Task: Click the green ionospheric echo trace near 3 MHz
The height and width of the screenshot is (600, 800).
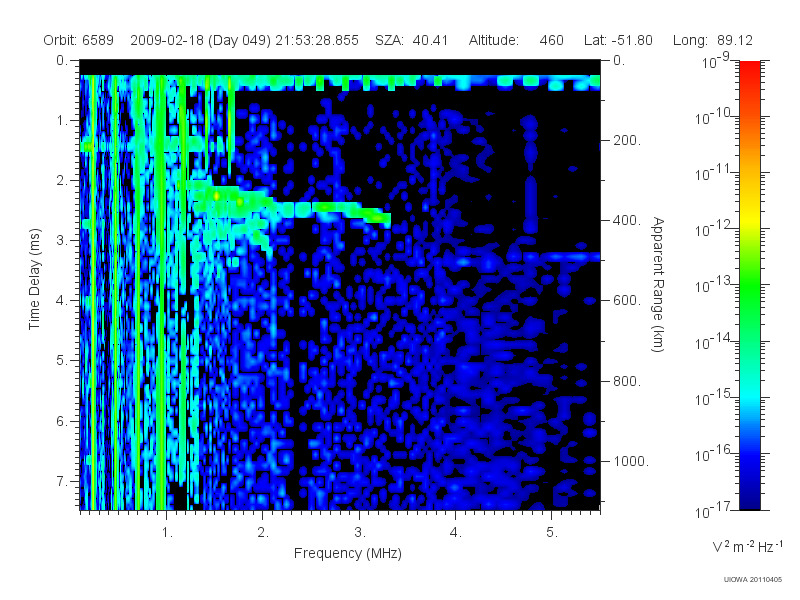Action: pos(352,210)
